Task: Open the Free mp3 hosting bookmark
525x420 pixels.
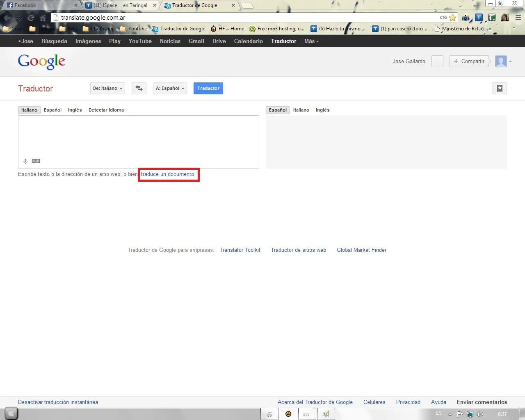Action: [277, 29]
